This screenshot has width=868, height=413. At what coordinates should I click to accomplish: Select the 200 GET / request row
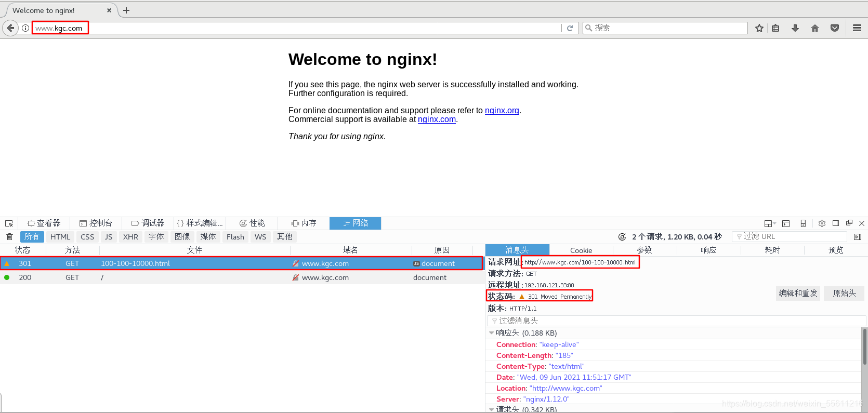[x=242, y=277]
